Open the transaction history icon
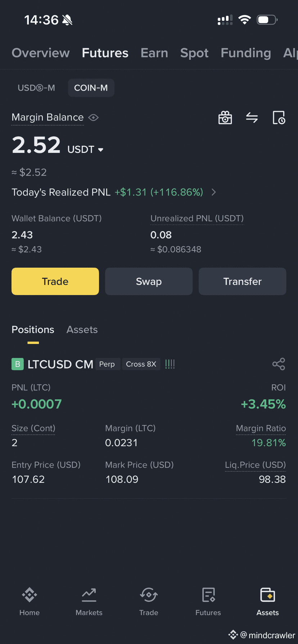This screenshot has width=298, height=644. coord(279,118)
